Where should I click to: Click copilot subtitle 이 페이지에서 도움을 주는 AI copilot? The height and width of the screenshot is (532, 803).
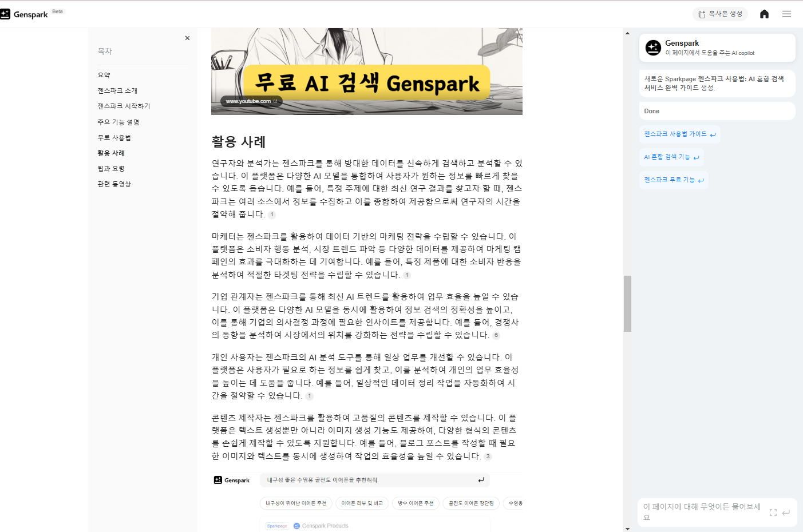(x=710, y=53)
